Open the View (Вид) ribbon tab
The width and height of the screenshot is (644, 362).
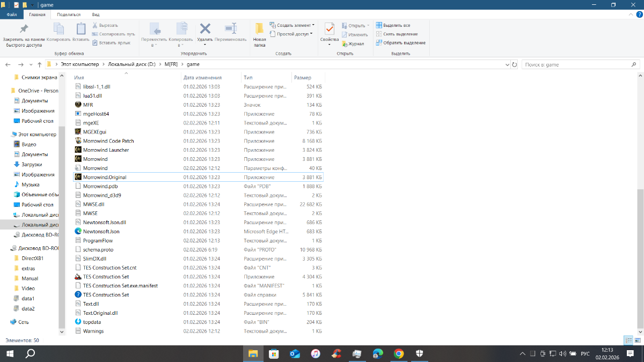(96, 14)
